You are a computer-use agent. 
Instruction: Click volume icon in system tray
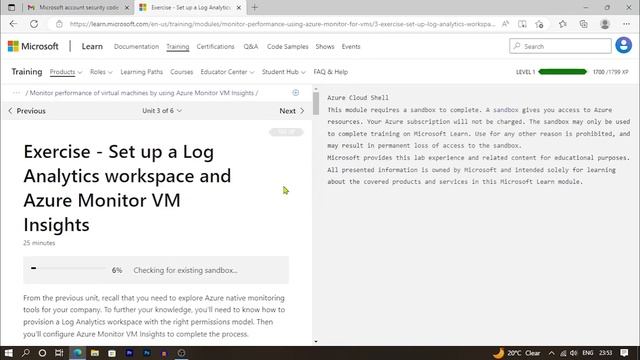[x=573, y=353]
